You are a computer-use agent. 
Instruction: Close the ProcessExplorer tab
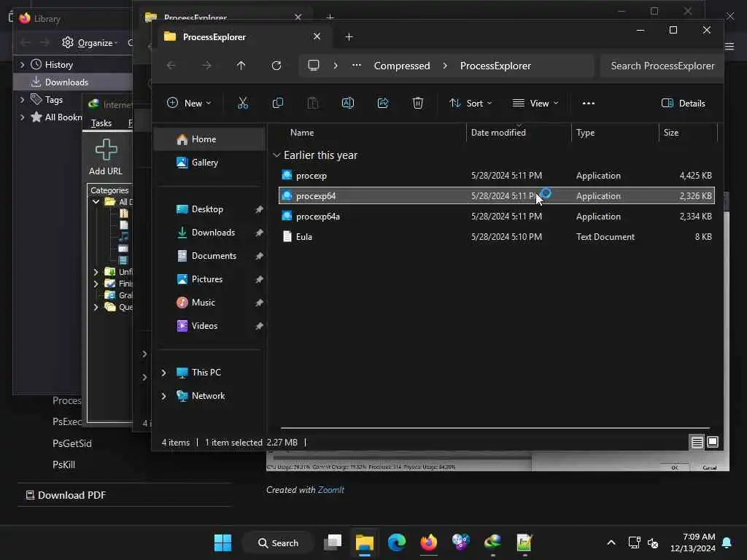[x=317, y=36]
